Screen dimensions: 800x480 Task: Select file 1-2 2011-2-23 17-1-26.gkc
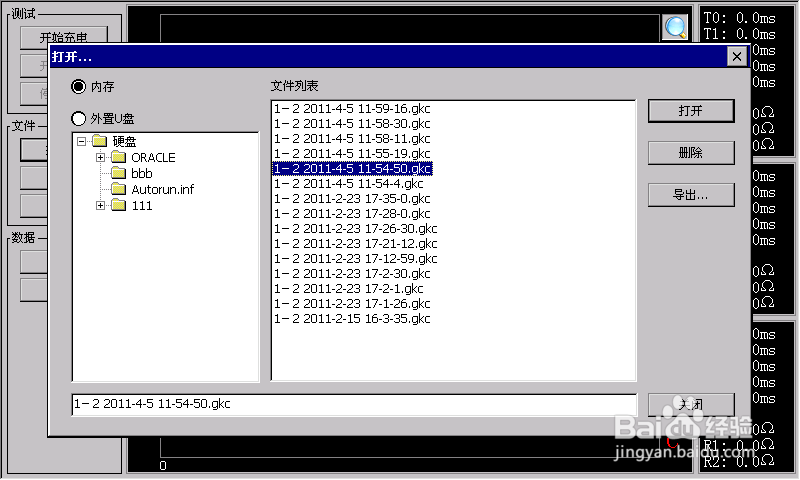click(x=352, y=304)
